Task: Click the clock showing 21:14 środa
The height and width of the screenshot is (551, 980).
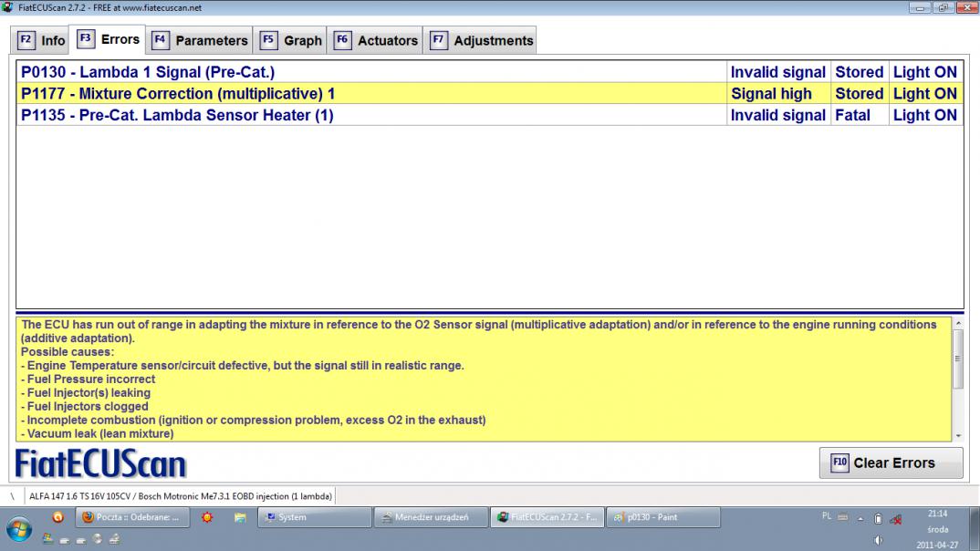Action: point(937,529)
